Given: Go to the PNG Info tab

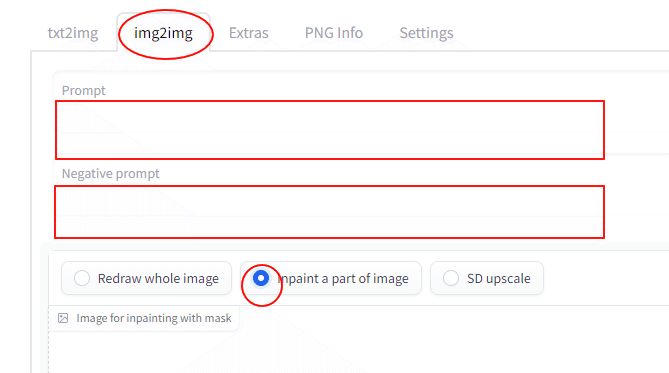Looking at the screenshot, I should [x=334, y=33].
